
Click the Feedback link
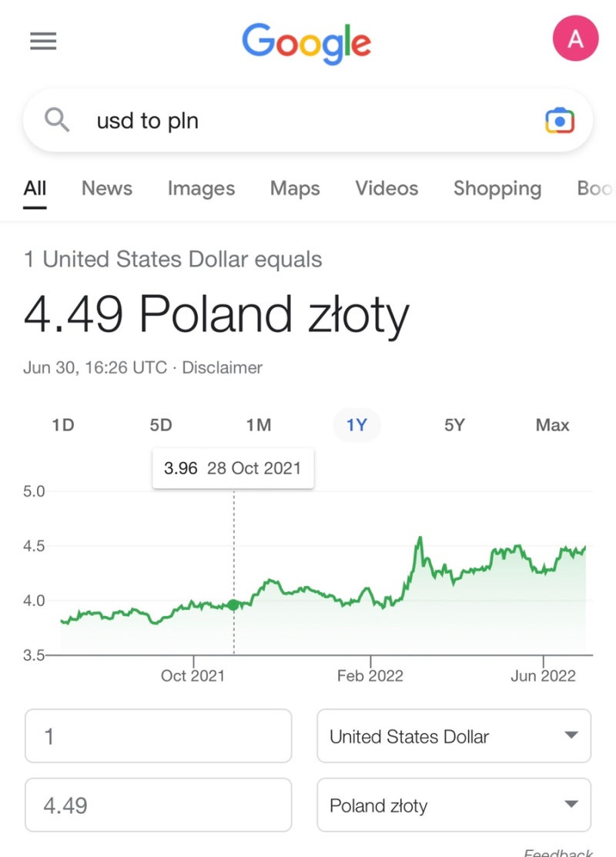(558, 852)
